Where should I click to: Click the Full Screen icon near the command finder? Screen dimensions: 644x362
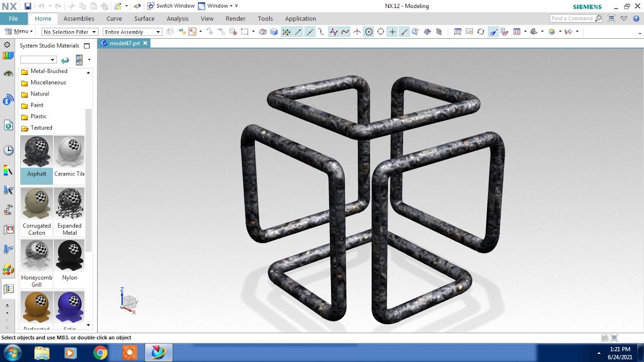click(x=611, y=19)
